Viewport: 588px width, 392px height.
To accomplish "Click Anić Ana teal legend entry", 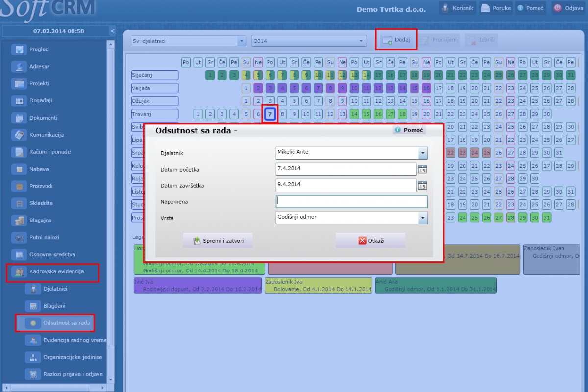I will click(x=436, y=286).
